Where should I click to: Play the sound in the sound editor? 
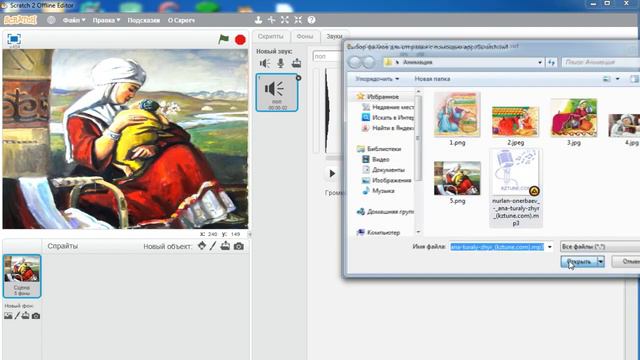(x=332, y=174)
